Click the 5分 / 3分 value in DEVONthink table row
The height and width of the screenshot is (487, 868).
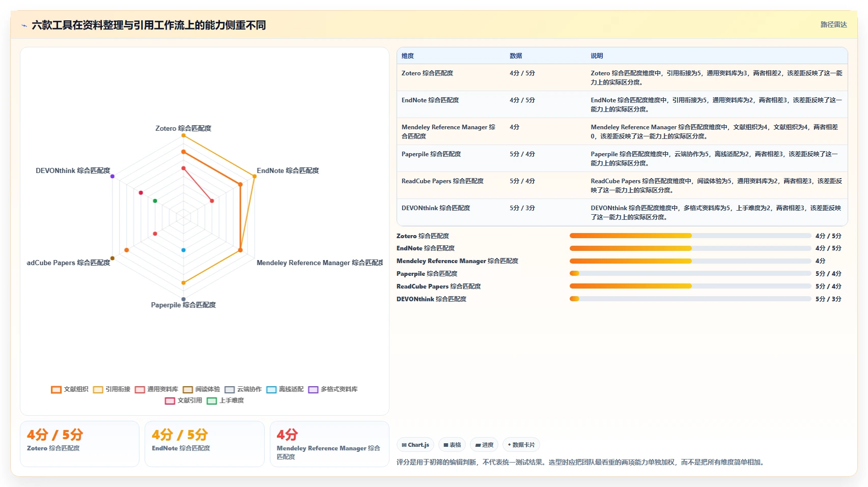(522, 208)
